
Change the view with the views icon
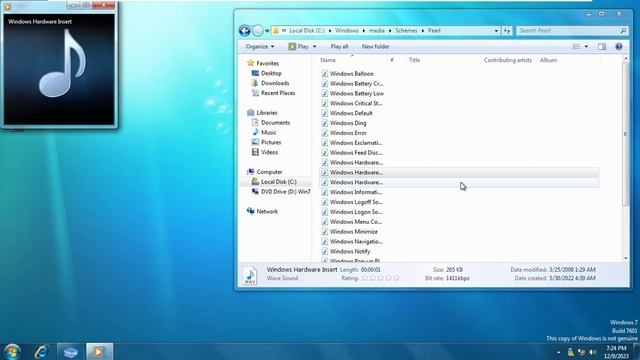(x=576, y=47)
